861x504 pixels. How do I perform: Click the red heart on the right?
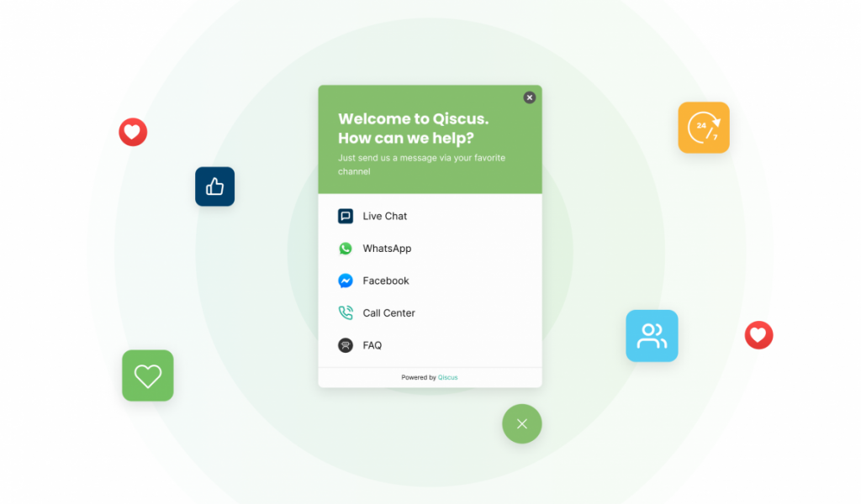(x=758, y=335)
